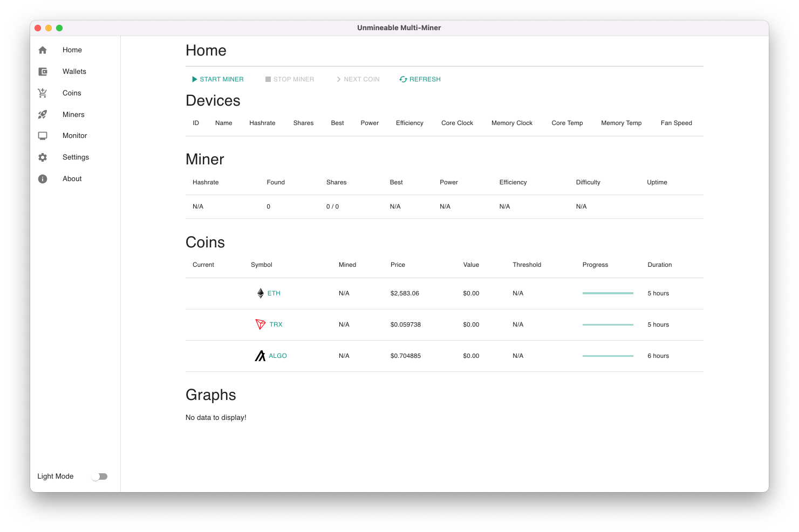This screenshot has width=799, height=532.
Task: Click the Home icon in the sidebar
Action: coord(43,50)
